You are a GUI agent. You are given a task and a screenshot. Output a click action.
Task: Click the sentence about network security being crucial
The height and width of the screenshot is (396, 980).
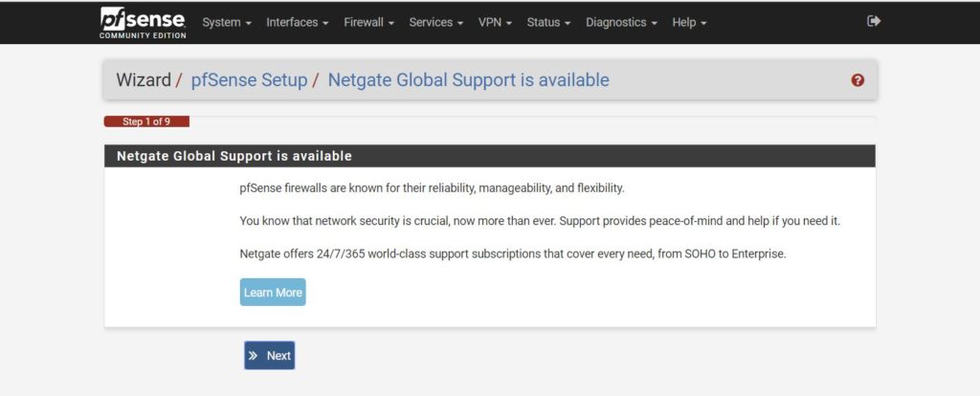[x=540, y=221]
